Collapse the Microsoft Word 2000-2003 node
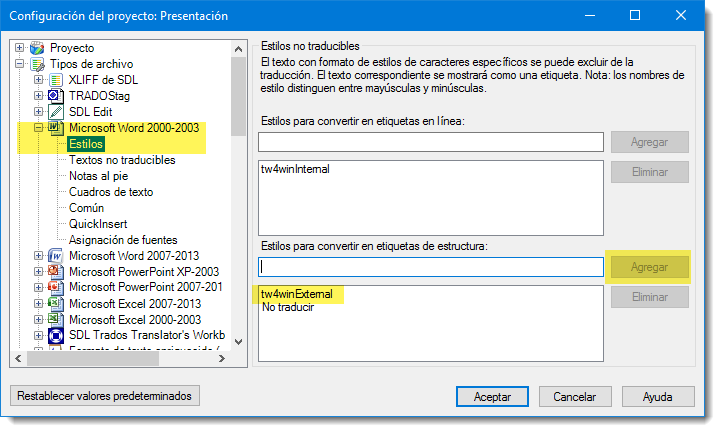 39,128
